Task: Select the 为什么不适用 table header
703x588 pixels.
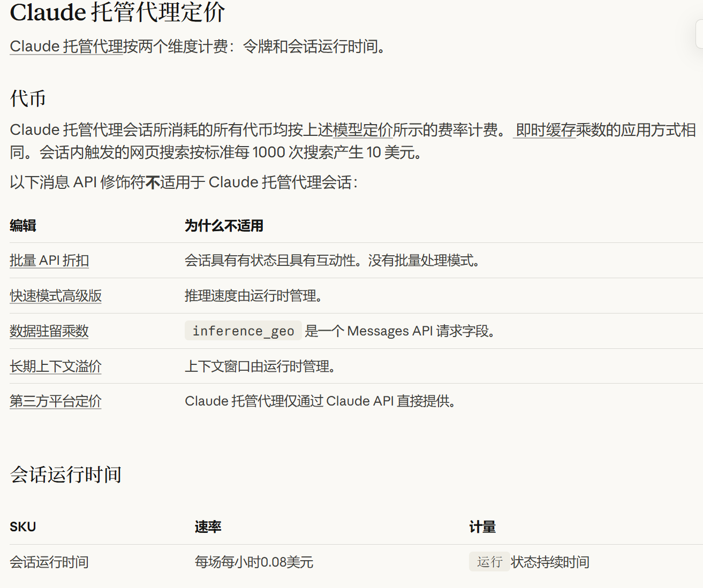Action: click(224, 225)
